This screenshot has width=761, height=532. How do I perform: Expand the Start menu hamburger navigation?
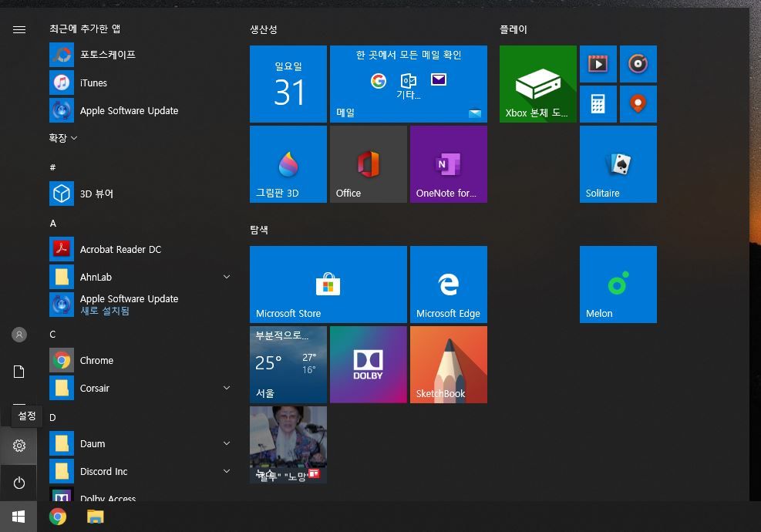19,29
